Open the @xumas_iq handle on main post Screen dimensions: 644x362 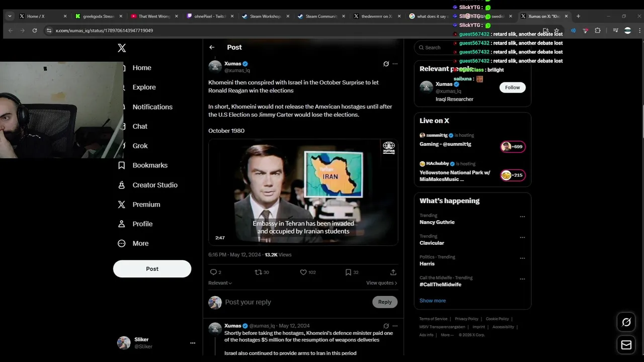click(x=237, y=70)
